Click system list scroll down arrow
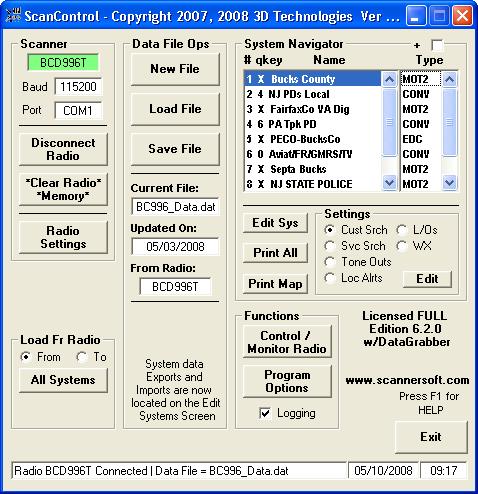 (389, 183)
